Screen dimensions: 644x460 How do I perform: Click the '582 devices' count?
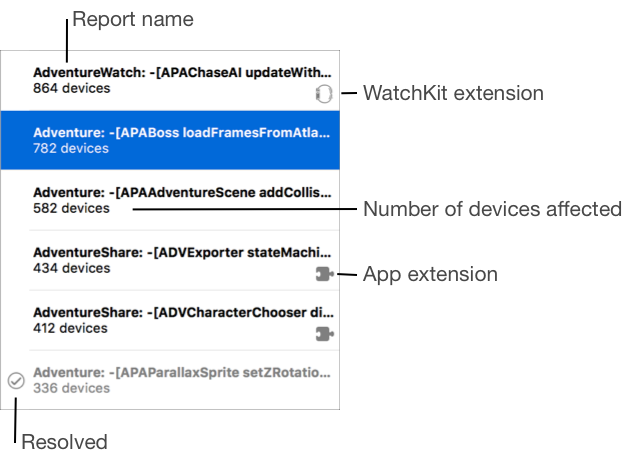pos(71,208)
